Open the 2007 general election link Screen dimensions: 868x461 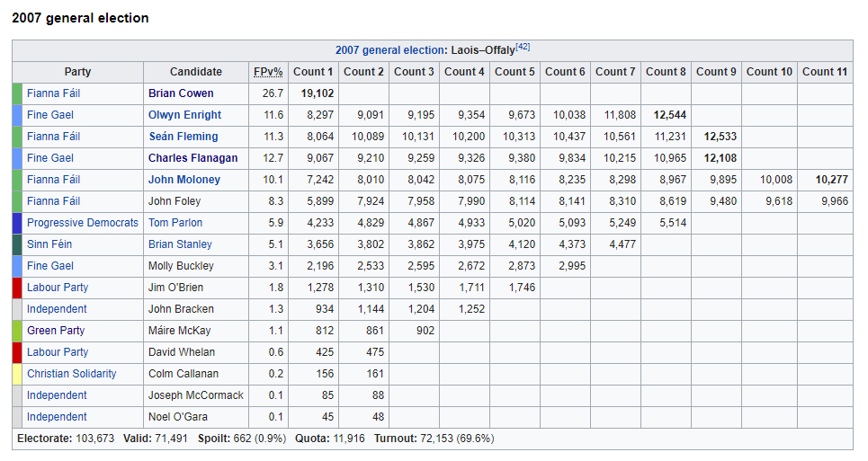point(390,50)
